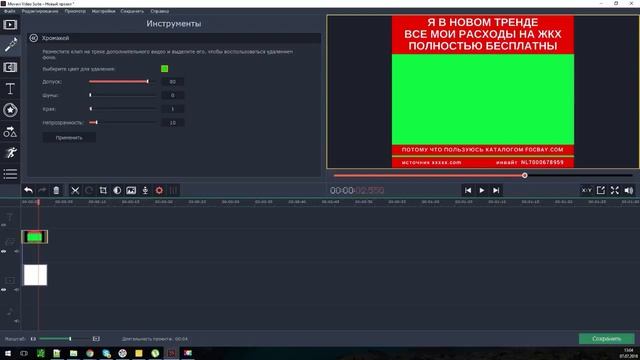Open Chrome from the taskbar
The height and width of the screenshot is (360, 640).
(90, 353)
